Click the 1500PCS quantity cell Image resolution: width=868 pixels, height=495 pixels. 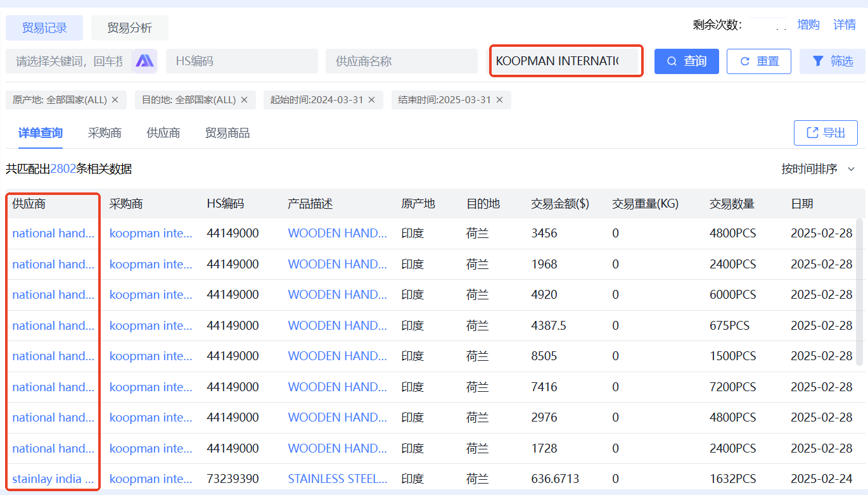(733, 356)
